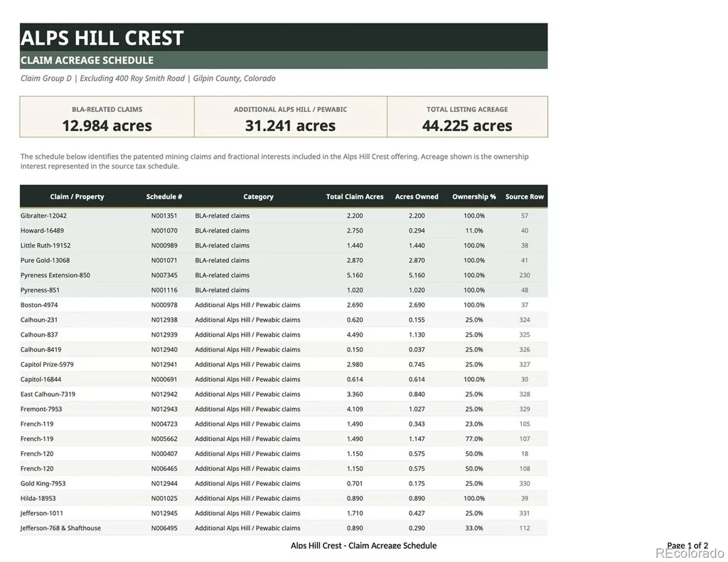Click the Page 1 of 2 indicator
The height and width of the screenshot is (562, 728).
click(x=687, y=545)
